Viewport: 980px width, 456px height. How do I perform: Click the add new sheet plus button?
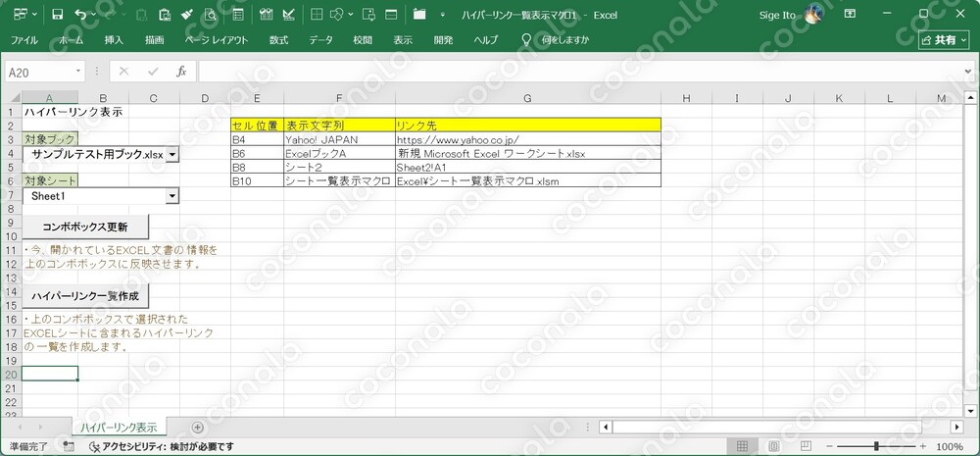(x=198, y=428)
